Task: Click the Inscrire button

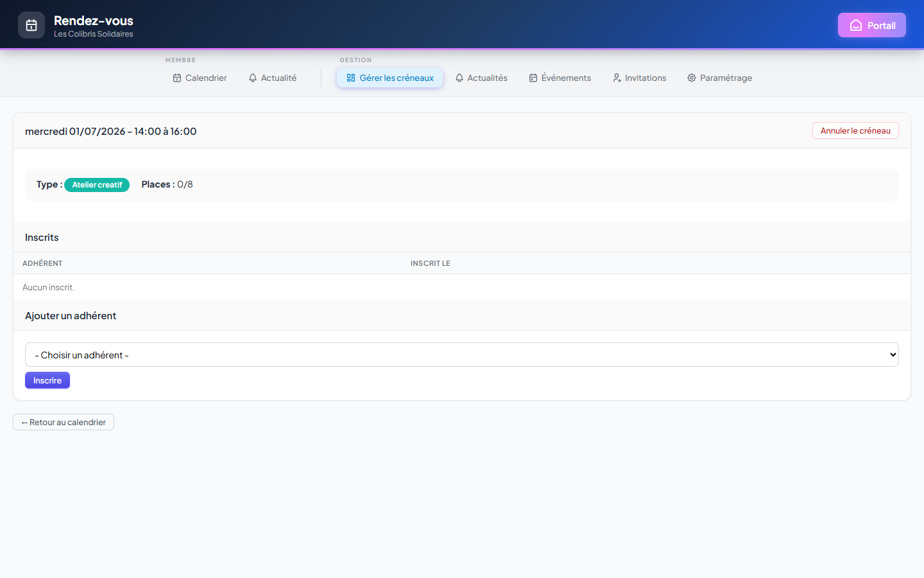Action: pos(47,380)
